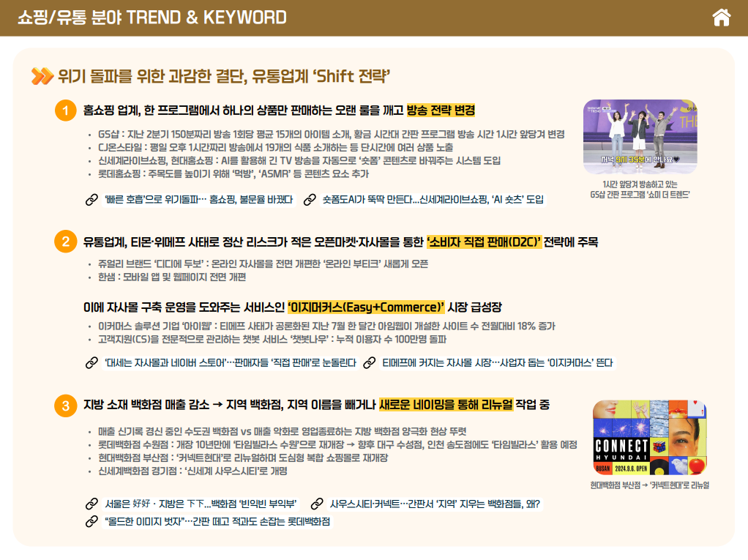Open the '사업자 돕는 이지커머스 뜬다' article link
Image resolution: width=748 pixels, height=560 pixels.
pyautogui.click(x=498, y=362)
